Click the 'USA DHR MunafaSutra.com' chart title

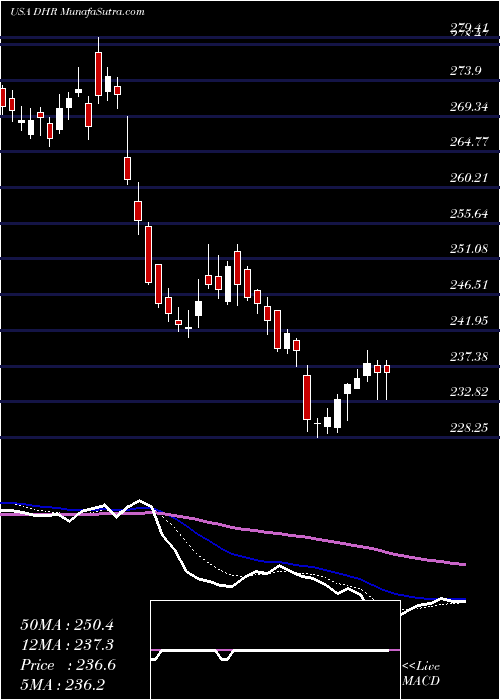point(77,12)
